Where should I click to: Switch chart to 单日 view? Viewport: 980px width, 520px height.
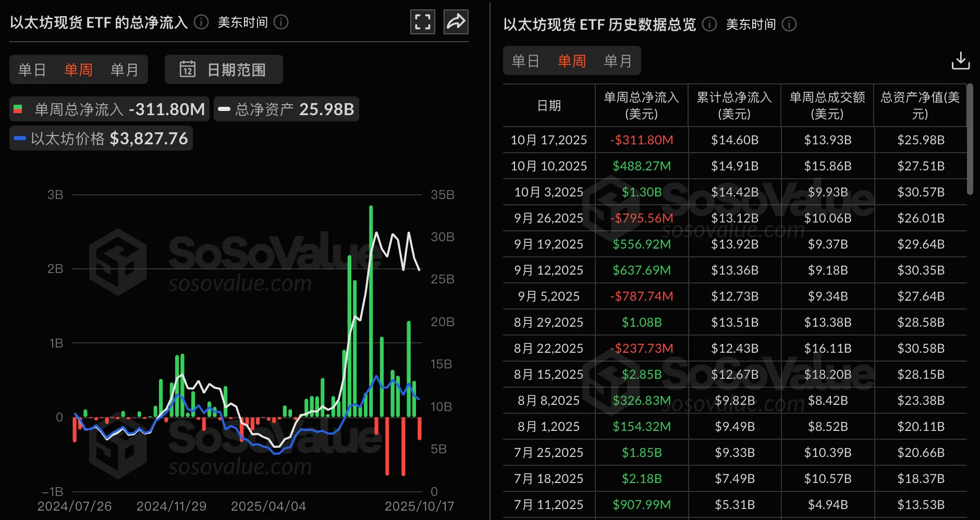[x=32, y=69]
